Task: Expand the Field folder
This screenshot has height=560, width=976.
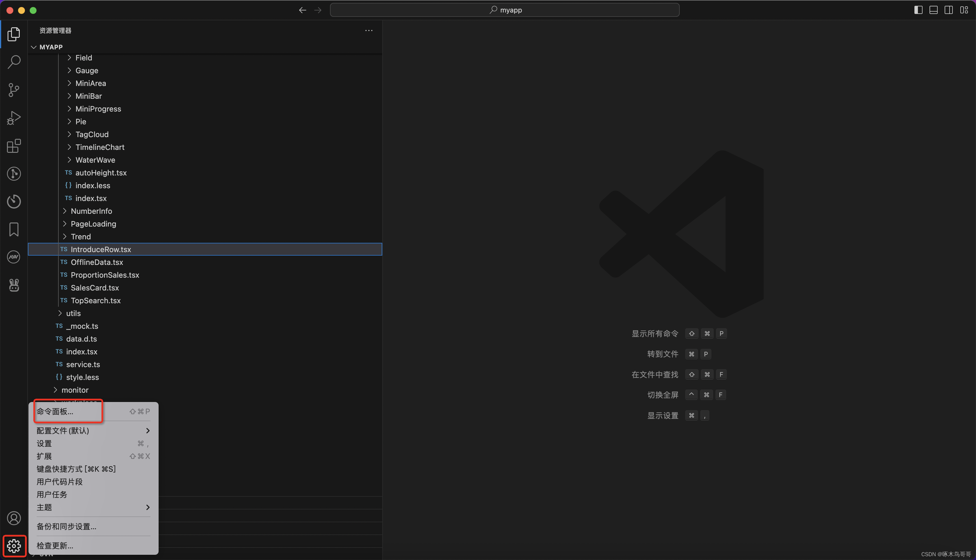Action: pyautogui.click(x=205, y=58)
